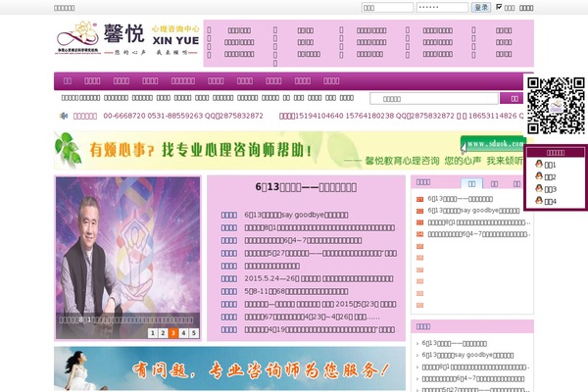
Task: Click red icon beside 'say goodbye' in right tabbed panel
Action: click(419, 212)
